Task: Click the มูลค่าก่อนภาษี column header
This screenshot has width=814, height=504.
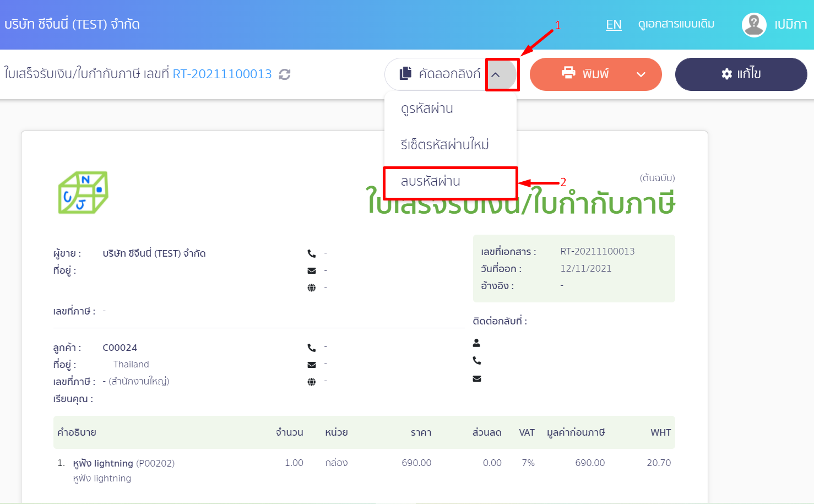Action: point(576,432)
